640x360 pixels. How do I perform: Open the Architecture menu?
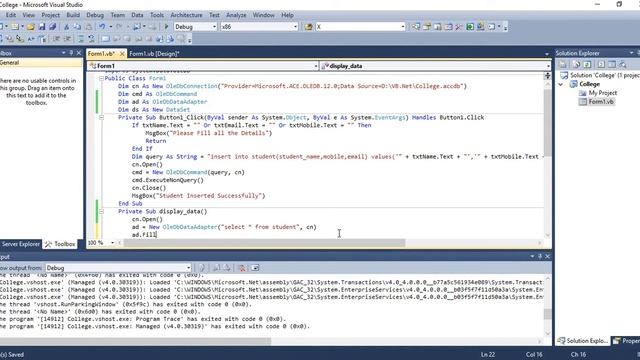186,15
